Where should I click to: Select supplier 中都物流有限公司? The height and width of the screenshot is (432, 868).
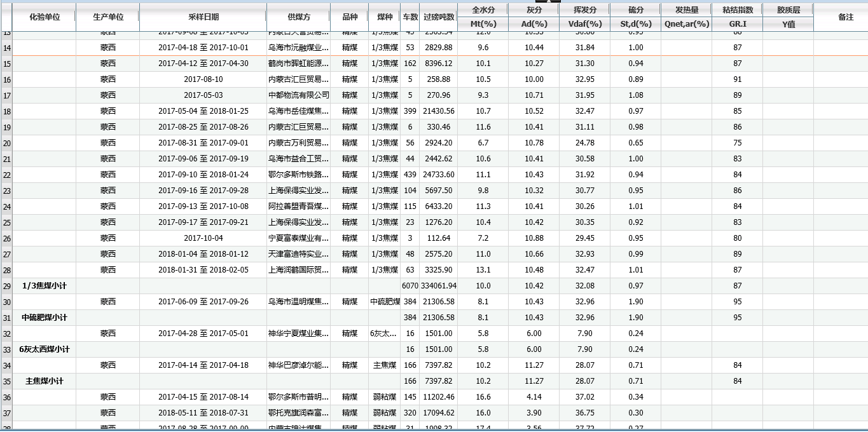[x=298, y=95]
